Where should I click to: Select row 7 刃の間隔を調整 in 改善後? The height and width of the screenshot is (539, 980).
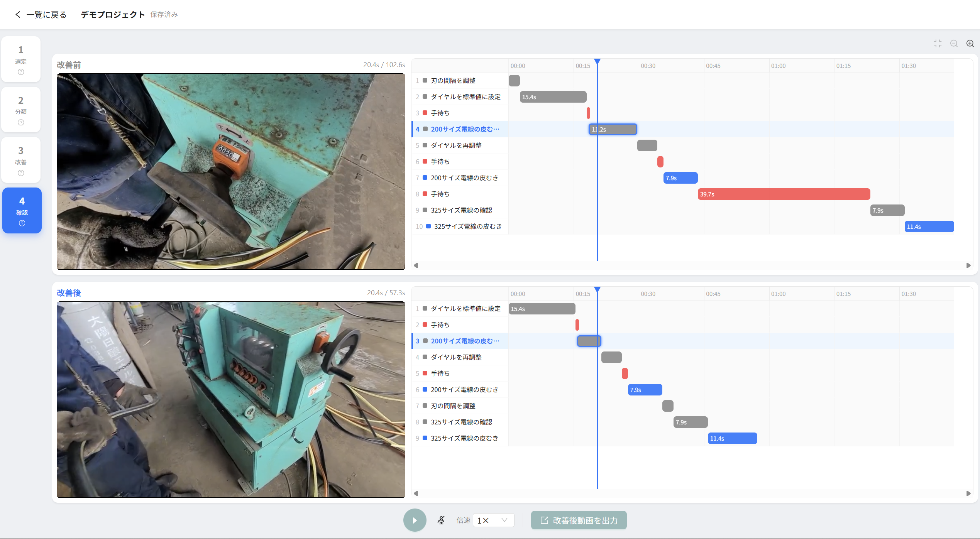pos(460,406)
